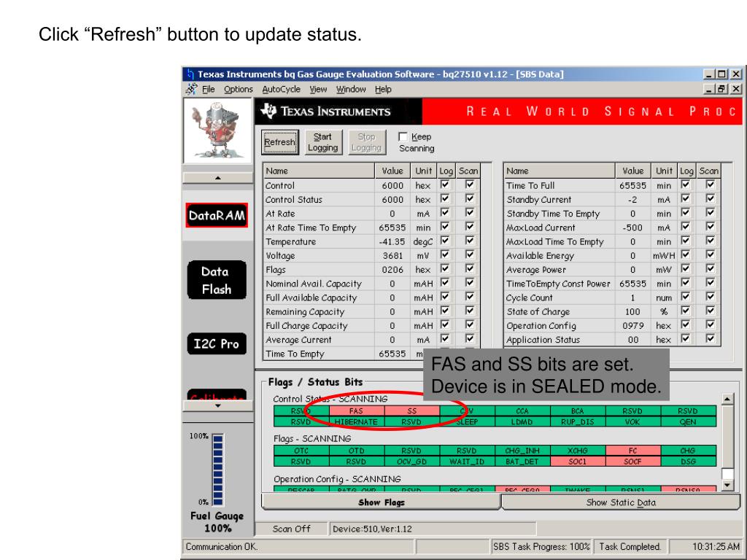Enable Keep Scanning checkbox
The image size is (747, 560).
coord(403,136)
